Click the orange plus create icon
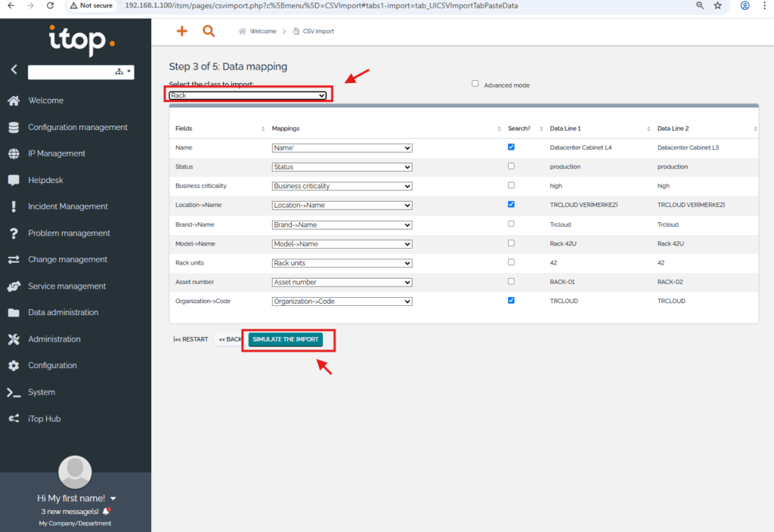 click(x=181, y=31)
